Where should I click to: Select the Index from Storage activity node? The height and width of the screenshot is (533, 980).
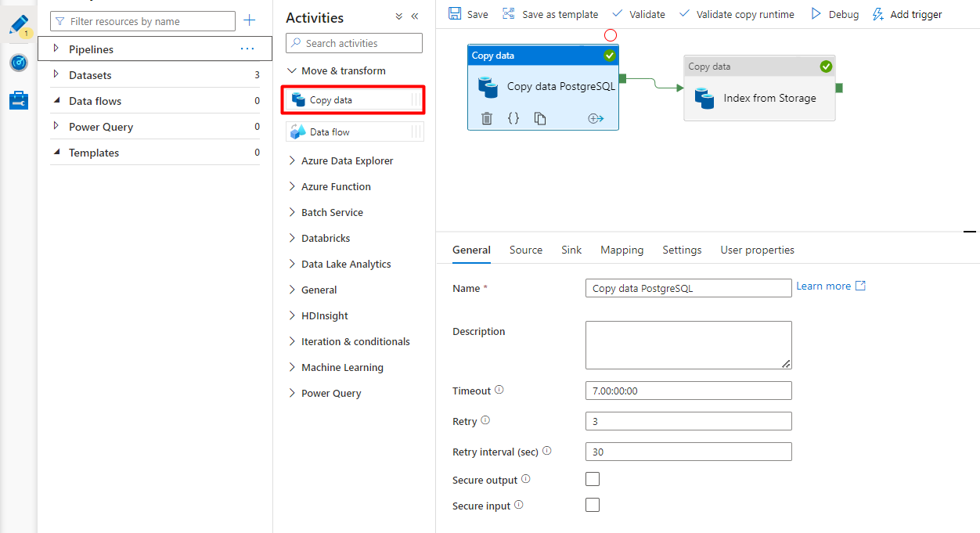pyautogui.click(x=759, y=88)
